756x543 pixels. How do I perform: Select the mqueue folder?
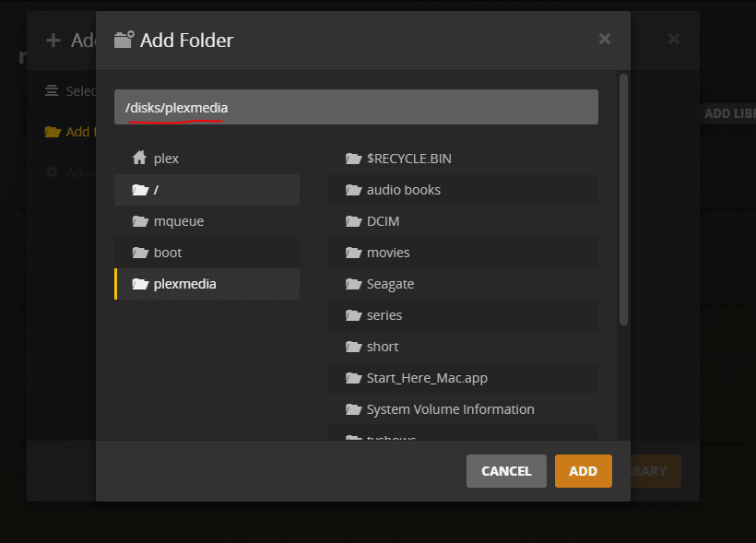pyautogui.click(x=207, y=221)
